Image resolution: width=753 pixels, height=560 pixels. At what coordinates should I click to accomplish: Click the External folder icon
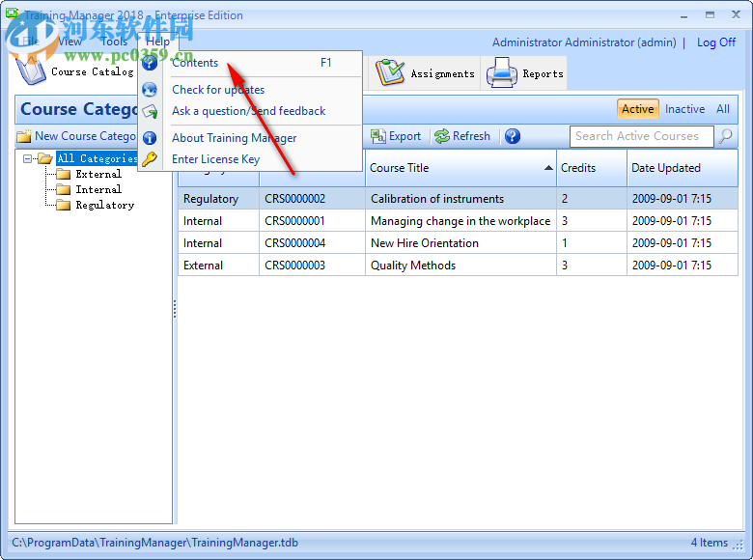(63, 174)
